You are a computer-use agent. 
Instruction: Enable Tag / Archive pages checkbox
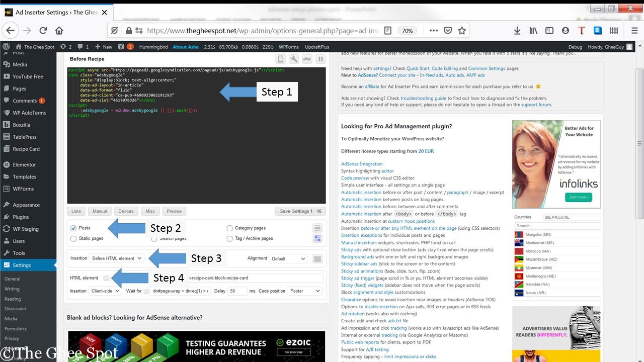point(229,238)
